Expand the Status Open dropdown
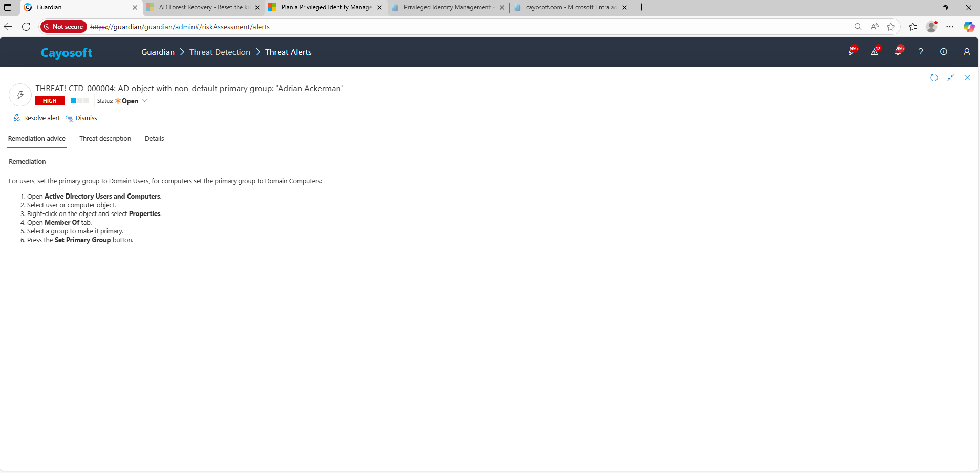This screenshot has height=473, width=980. [144, 101]
